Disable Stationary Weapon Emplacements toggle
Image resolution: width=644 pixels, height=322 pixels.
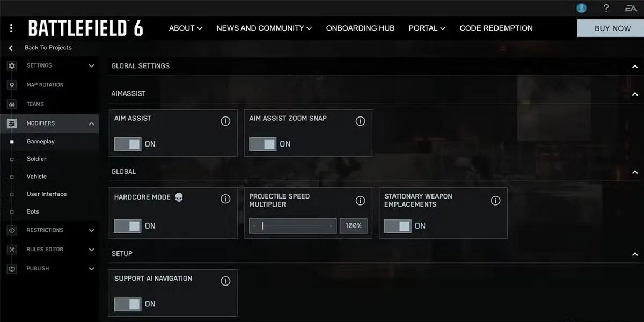point(398,226)
